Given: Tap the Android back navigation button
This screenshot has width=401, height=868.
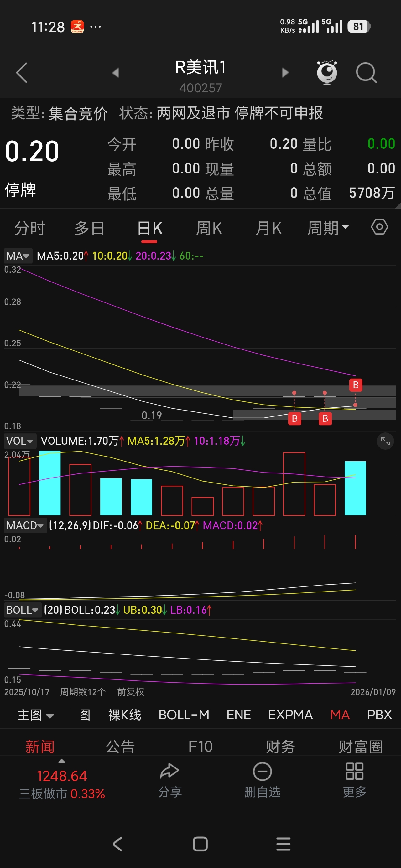Looking at the screenshot, I should pos(118,844).
